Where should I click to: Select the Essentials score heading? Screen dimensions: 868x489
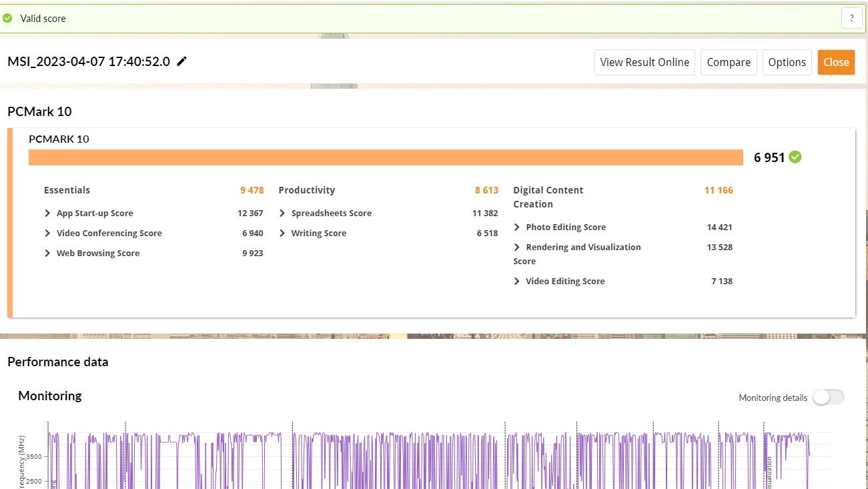pyautogui.click(x=67, y=190)
